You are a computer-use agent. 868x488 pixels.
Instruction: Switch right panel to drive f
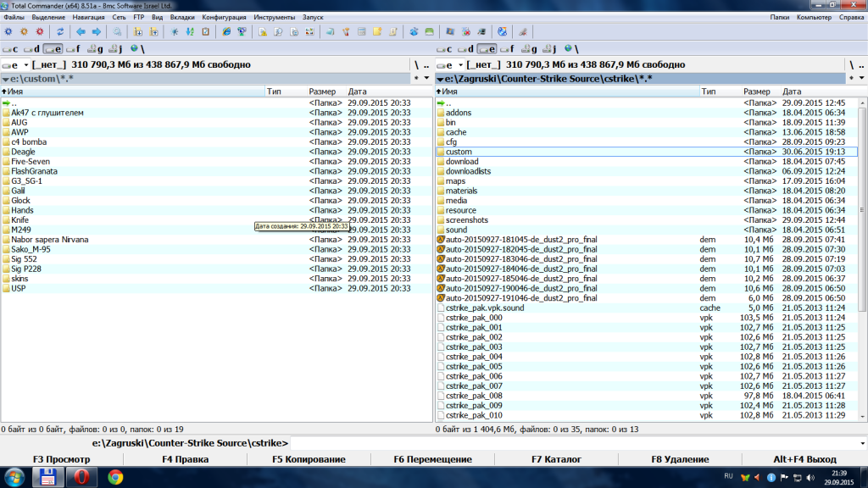(x=507, y=48)
